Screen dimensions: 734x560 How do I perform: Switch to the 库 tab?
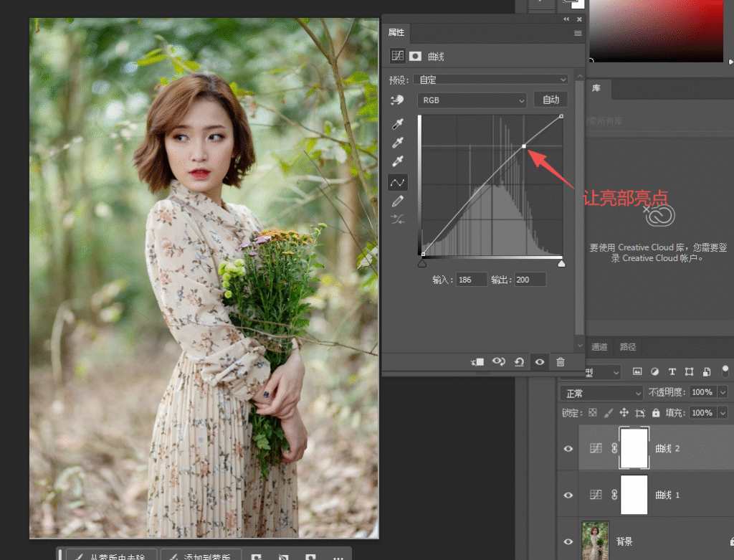point(596,88)
